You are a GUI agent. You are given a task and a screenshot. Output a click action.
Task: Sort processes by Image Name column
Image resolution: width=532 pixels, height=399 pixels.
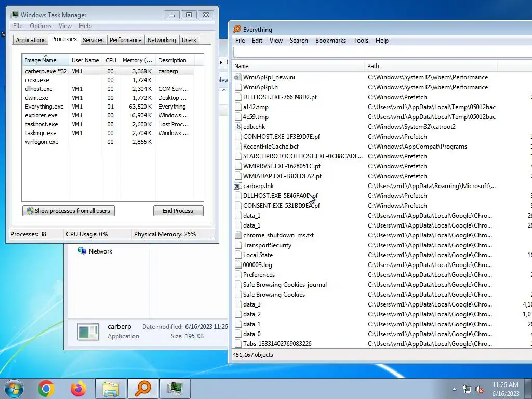point(46,60)
